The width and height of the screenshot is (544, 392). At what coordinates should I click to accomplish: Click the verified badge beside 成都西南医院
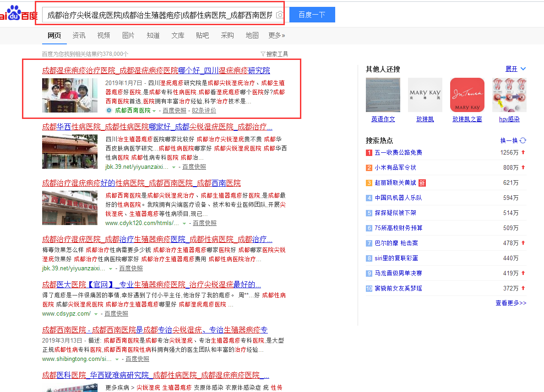point(109,110)
